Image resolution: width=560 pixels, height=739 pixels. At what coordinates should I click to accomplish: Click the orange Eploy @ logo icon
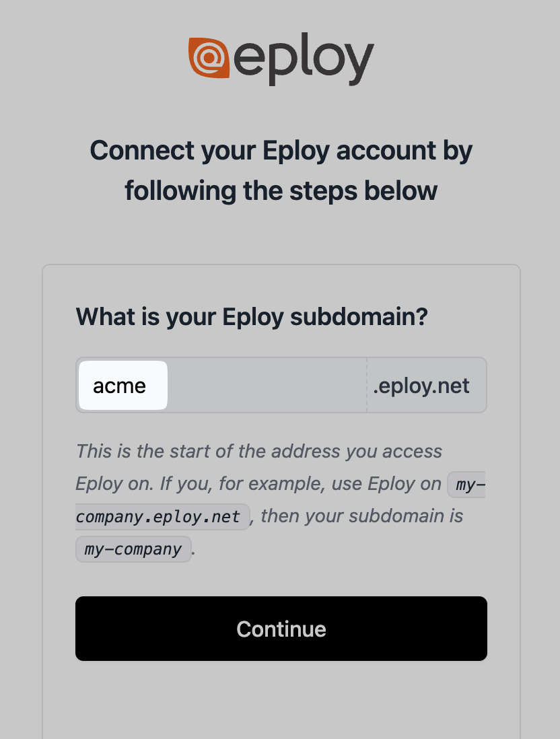[x=209, y=57]
